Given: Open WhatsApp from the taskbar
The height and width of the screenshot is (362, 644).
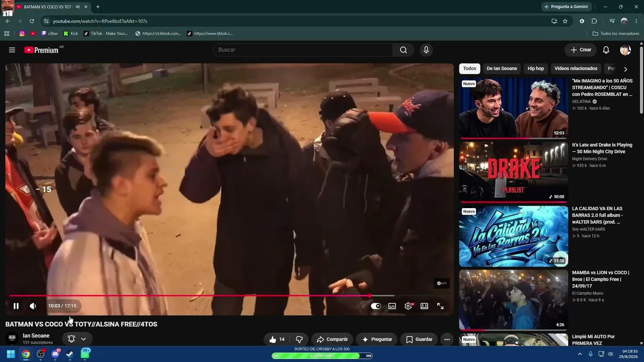Looking at the screenshot, I should coord(85,354).
